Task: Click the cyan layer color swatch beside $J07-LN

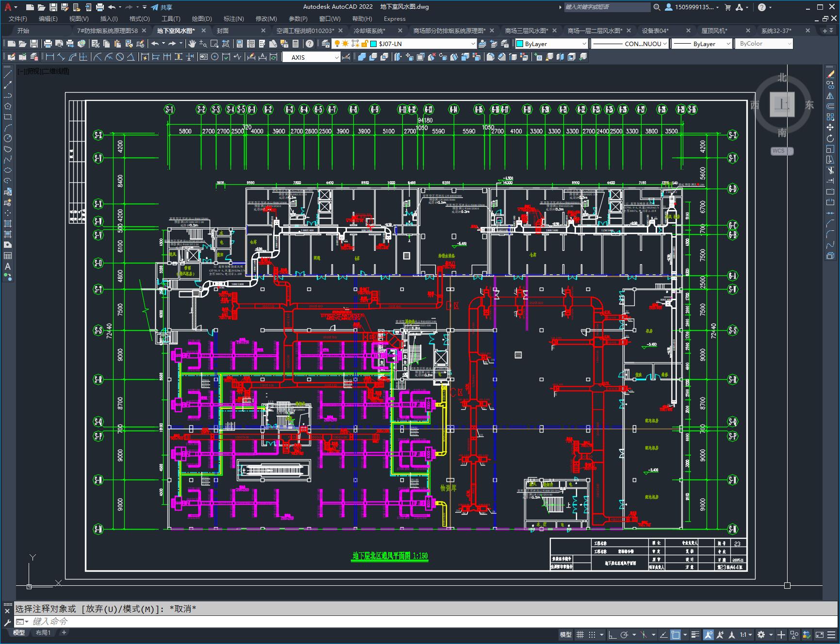Action: click(x=373, y=44)
